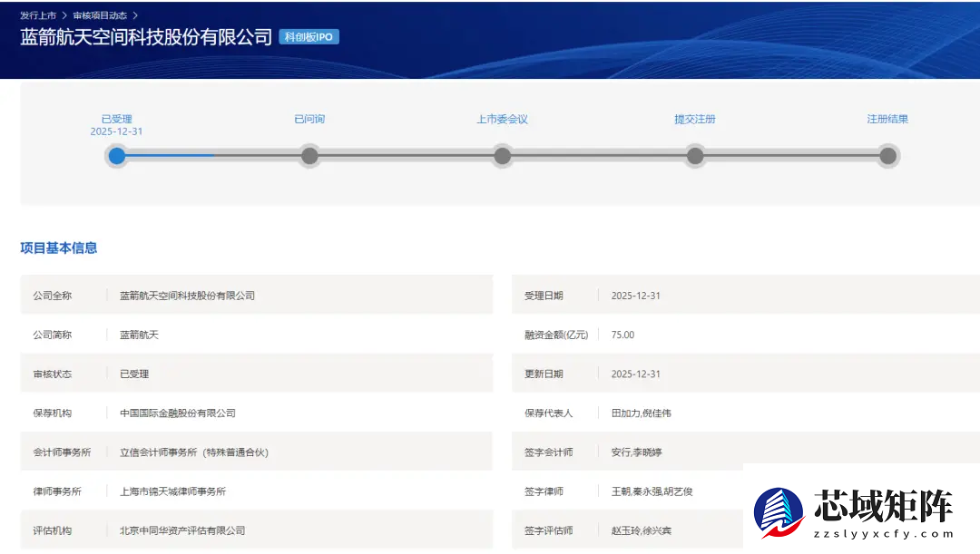Select the 融资金额 value 75.00

pyautogui.click(x=624, y=334)
